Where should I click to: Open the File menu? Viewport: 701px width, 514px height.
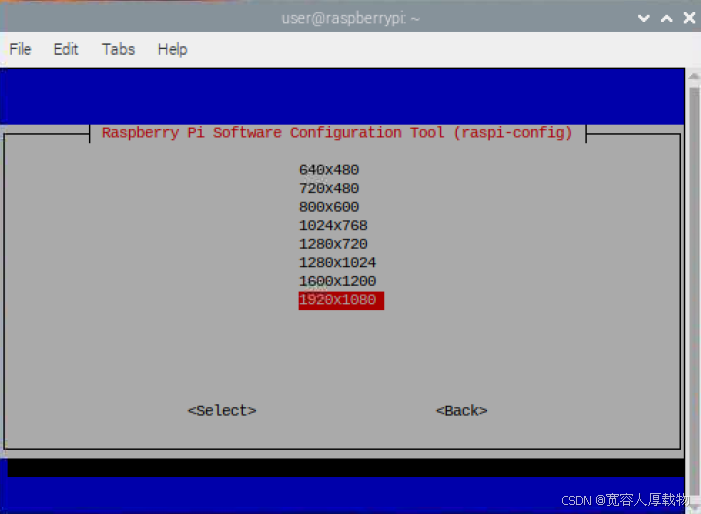pyautogui.click(x=20, y=49)
